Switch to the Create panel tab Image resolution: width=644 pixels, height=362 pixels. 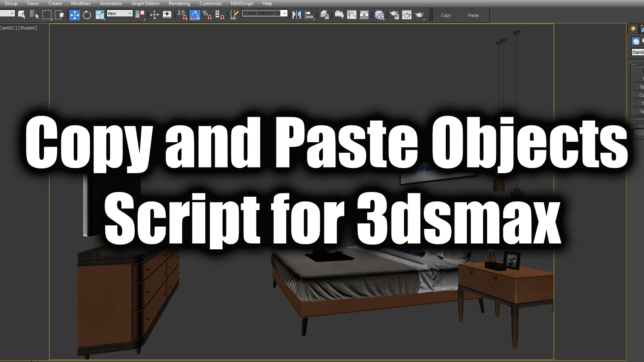pos(633,28)
